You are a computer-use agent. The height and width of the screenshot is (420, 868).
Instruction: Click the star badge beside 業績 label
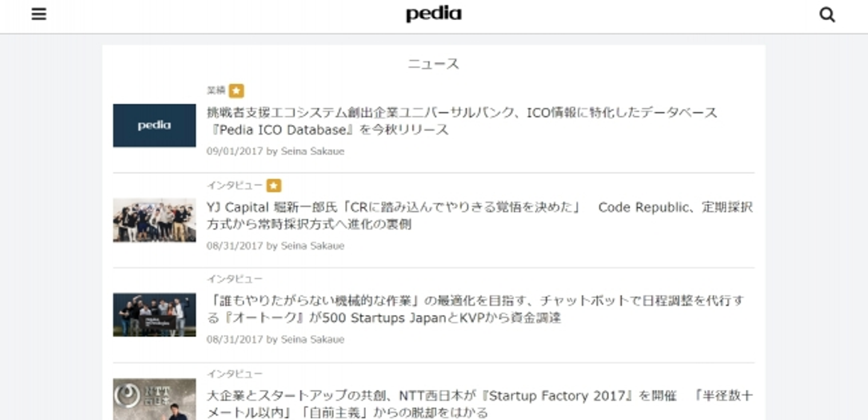point(236,91)
